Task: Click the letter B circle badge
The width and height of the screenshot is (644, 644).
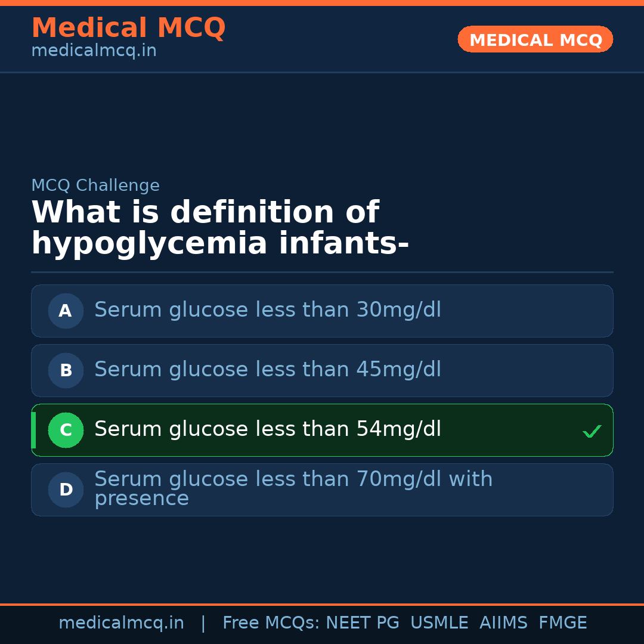Action: 66,370
